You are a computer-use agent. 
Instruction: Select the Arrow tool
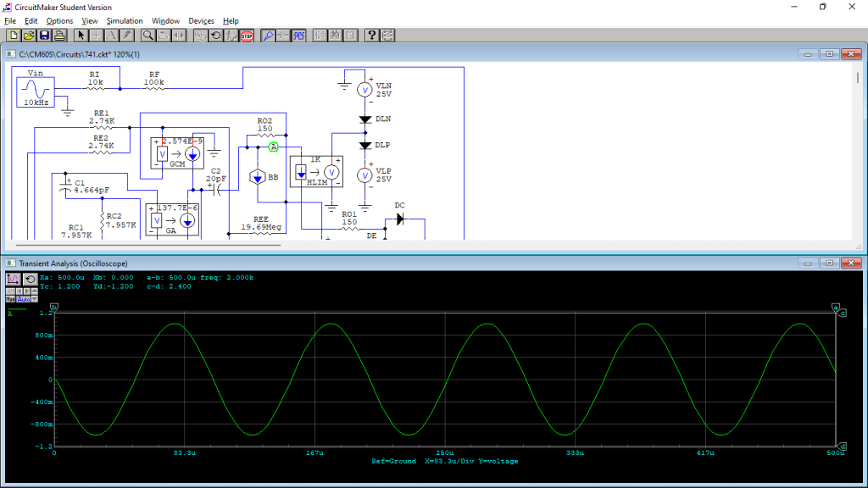pos(81,35)
